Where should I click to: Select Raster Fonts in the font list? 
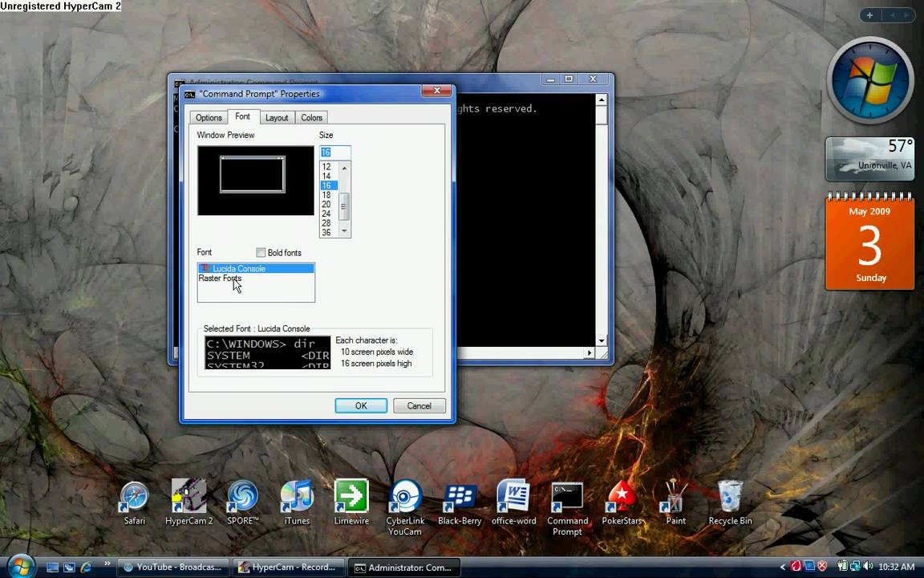pyautogui.click(x=256, y=279)
